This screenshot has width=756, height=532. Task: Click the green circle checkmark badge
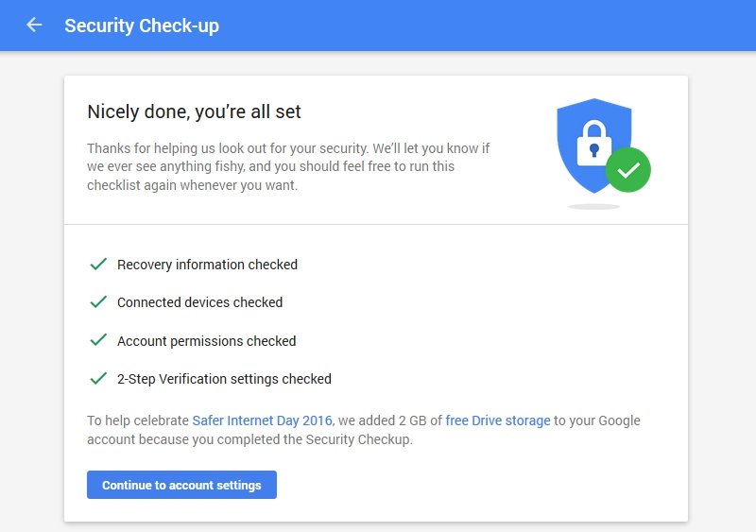coord(628,170)
